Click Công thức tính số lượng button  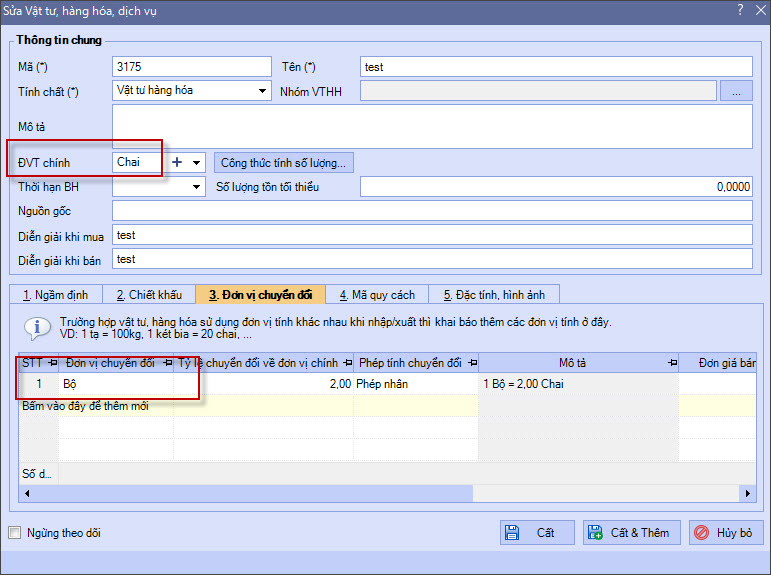[x=283, y=162]
